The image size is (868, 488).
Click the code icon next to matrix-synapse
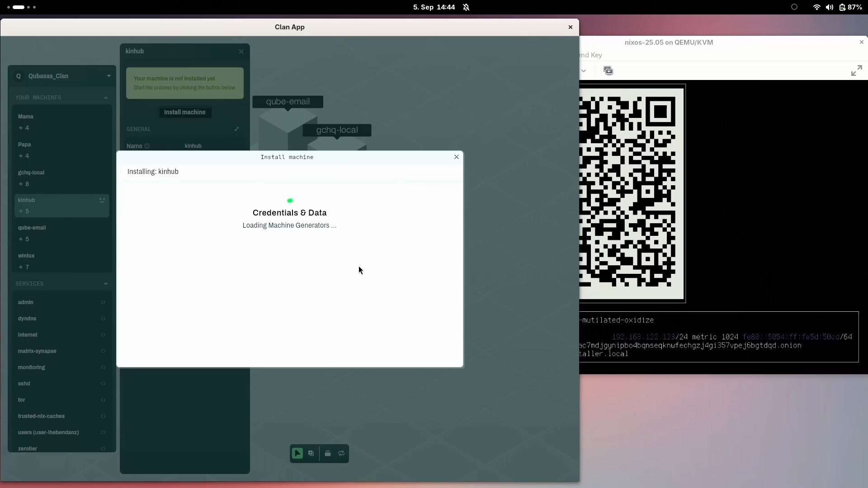(x=103, y=351)
